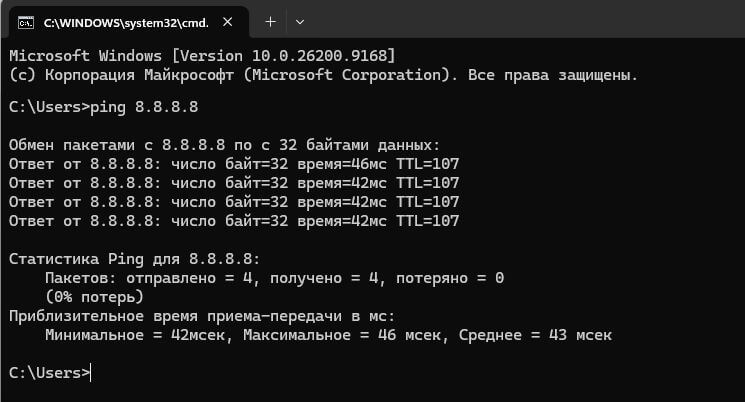Select the C:\WINDOWS\system32\cmd. tab title
The width and height of the screenshot is (745, 402).
[126, 23]
